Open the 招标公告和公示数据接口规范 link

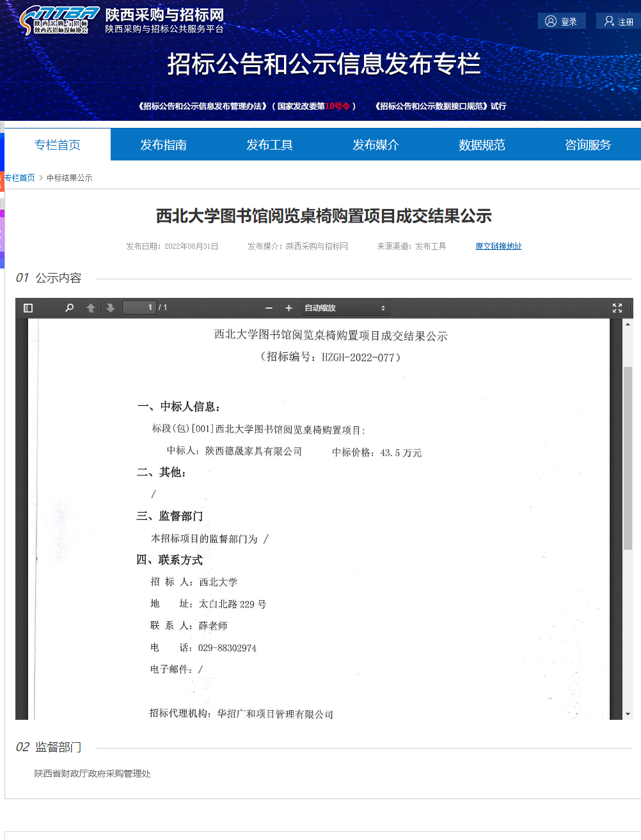[x=440, y=106]
